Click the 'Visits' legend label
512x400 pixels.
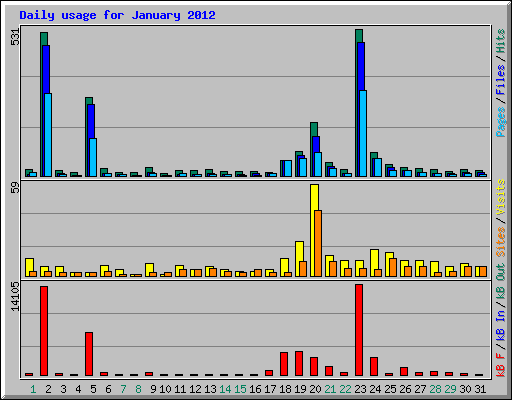501,198
